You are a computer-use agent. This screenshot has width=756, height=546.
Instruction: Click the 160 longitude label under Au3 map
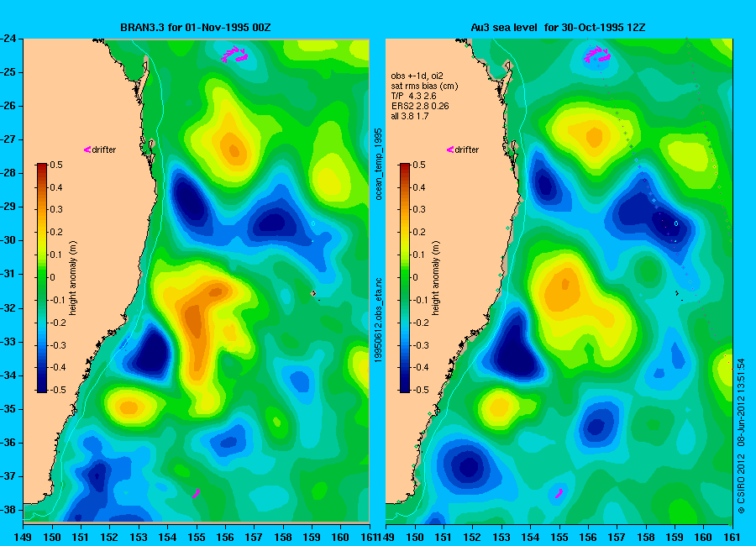[x=703, y=538]
